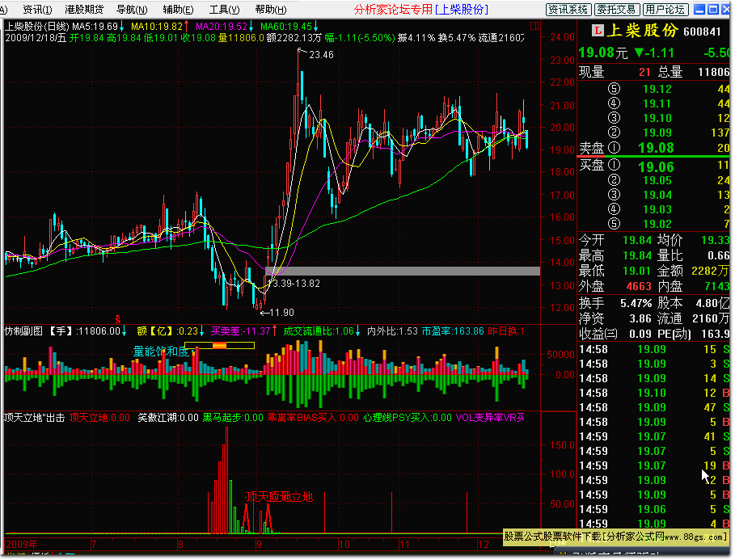Click the 仿制副图 sub-chart title

23,331
